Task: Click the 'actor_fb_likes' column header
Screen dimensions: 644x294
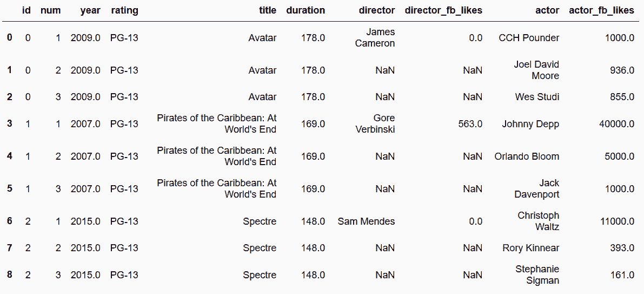Action: click(x=601, y=11)
